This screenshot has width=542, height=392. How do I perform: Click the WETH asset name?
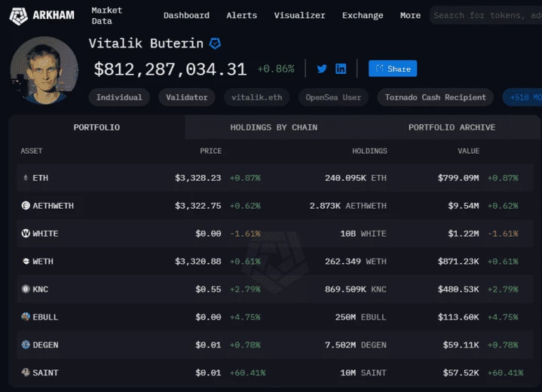tap(43, 262)
